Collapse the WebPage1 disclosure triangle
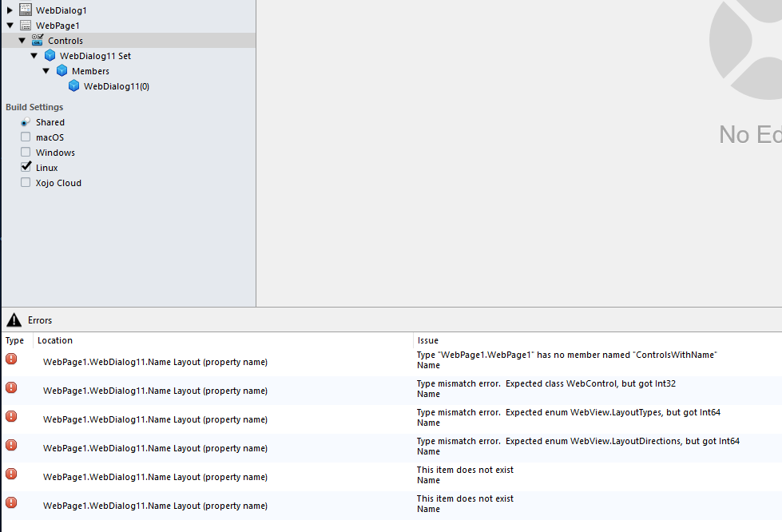The image size is (782, 532). pyautogui.click(x=10, y=25)
